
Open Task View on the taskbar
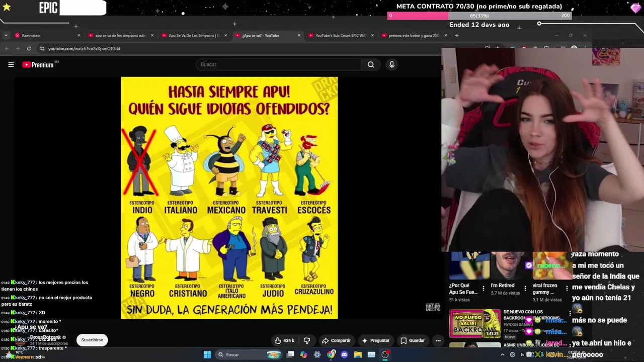point(290,355)
